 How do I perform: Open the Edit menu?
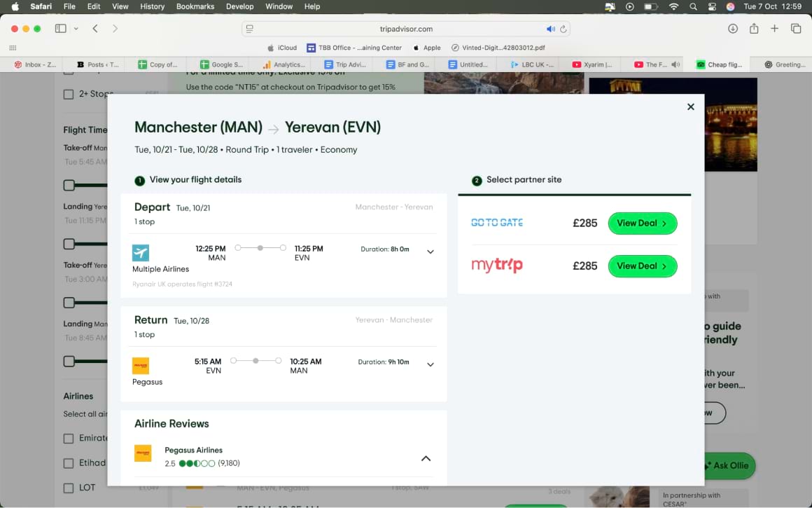tap(94, 6)
